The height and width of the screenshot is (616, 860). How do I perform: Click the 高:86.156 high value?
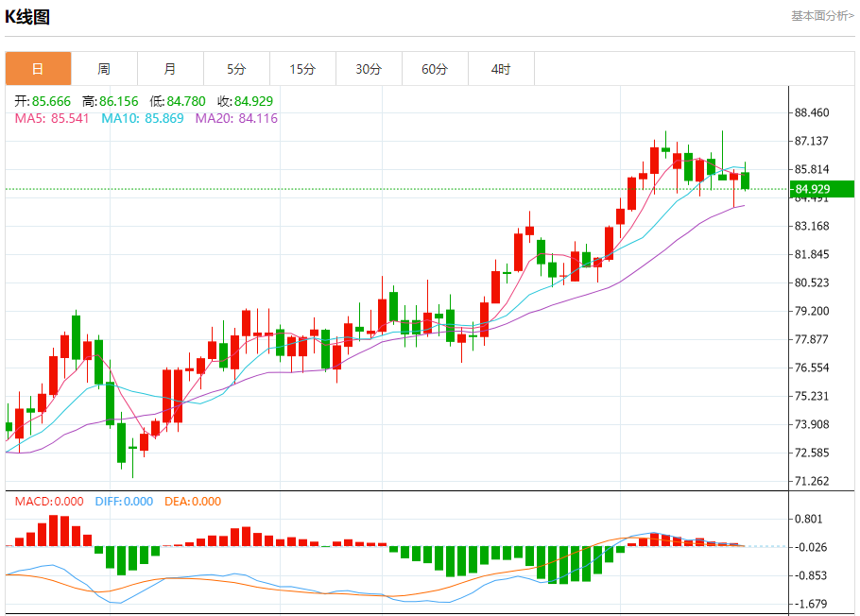click(x=111, y=101)
